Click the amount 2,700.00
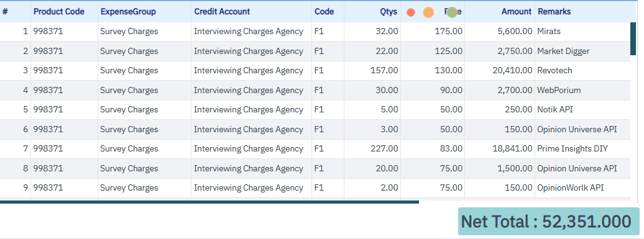Screen dimensions: 644x239 515,90
